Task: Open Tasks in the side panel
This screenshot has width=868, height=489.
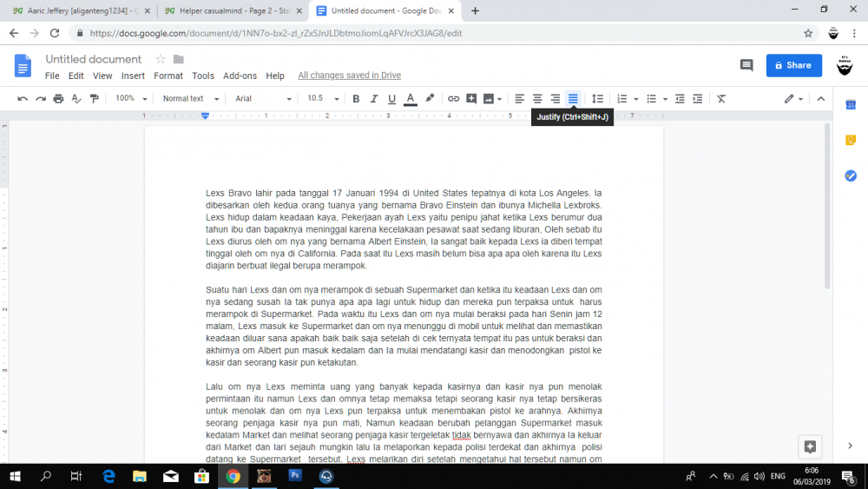Action: click(851, 175)
